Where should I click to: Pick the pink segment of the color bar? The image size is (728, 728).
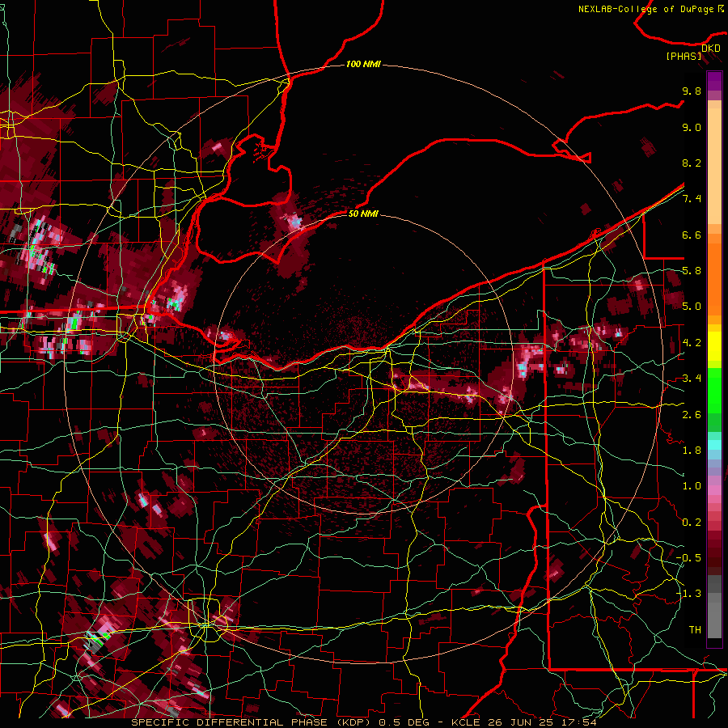714,490
